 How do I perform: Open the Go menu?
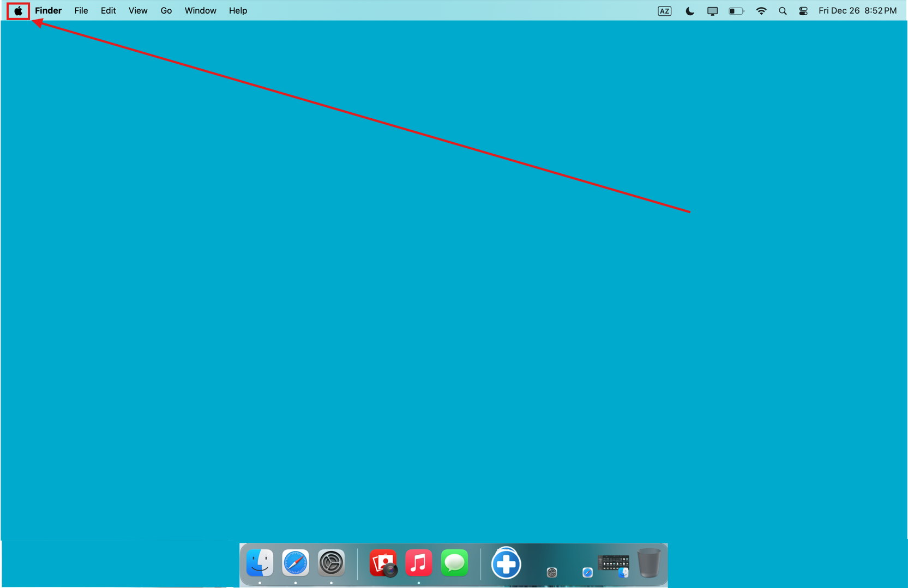[166, 11]
